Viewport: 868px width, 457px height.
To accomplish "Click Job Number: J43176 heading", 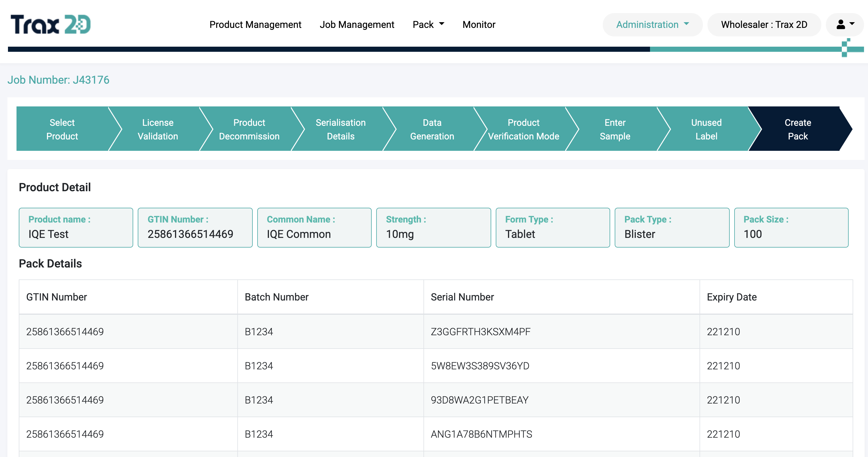I will tap(58, 80).
